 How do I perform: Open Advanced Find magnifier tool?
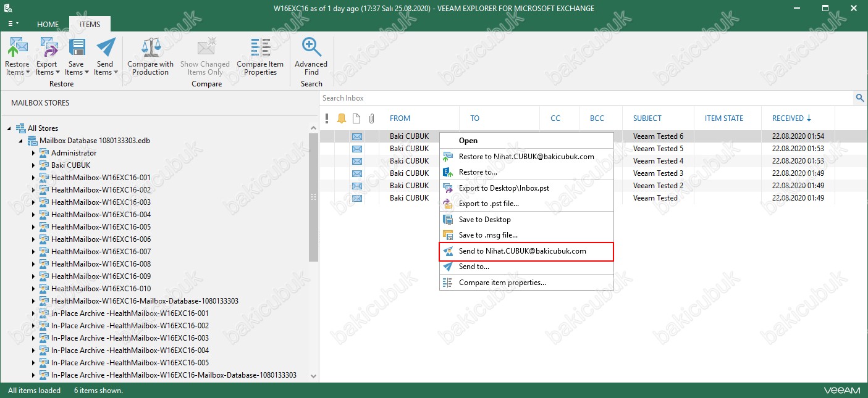click(x=311, y=47)
